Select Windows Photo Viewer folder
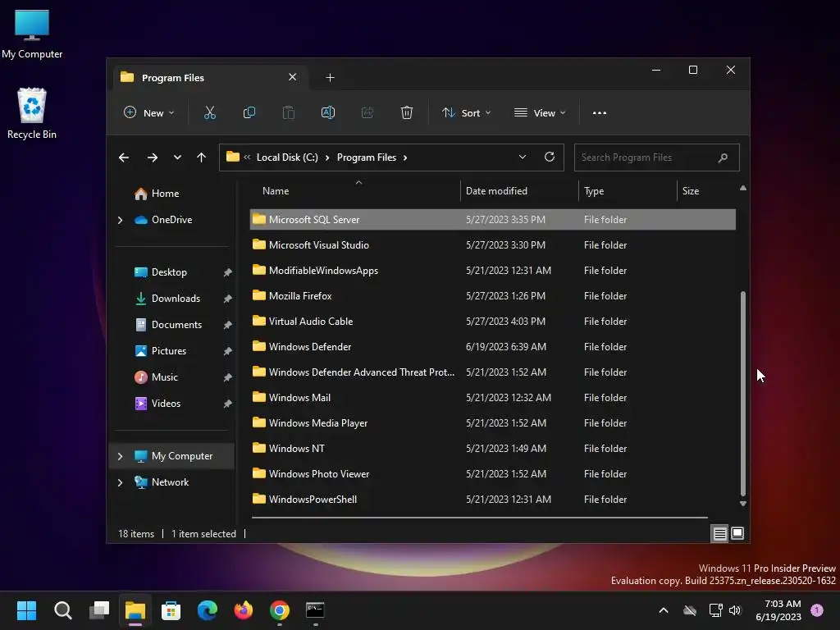The width and height of the screenshot is (840, 630). (492, 474)
